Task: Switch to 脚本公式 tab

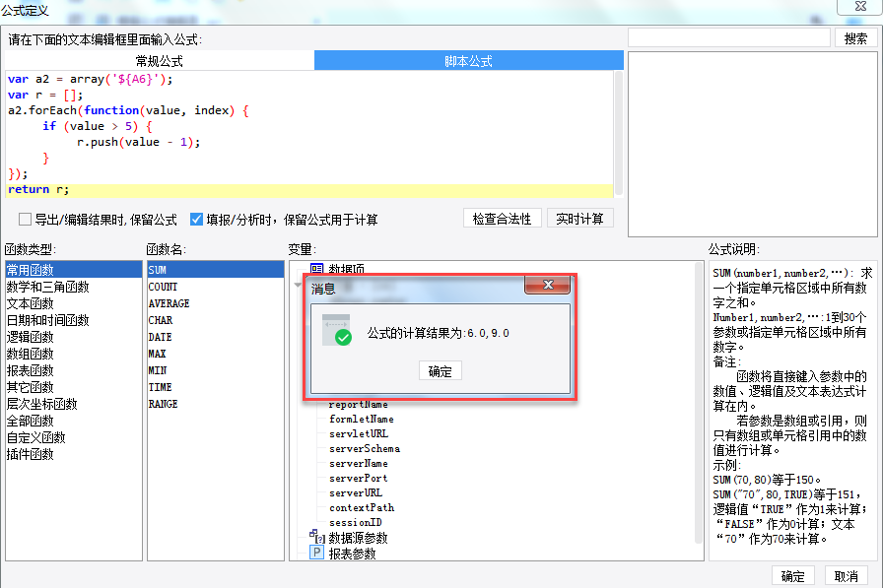Action: [x=468, y=61]
